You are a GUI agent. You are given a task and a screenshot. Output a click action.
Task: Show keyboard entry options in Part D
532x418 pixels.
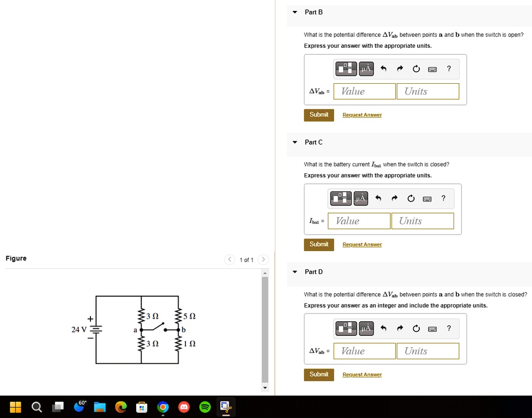click(x=432, y=328)
